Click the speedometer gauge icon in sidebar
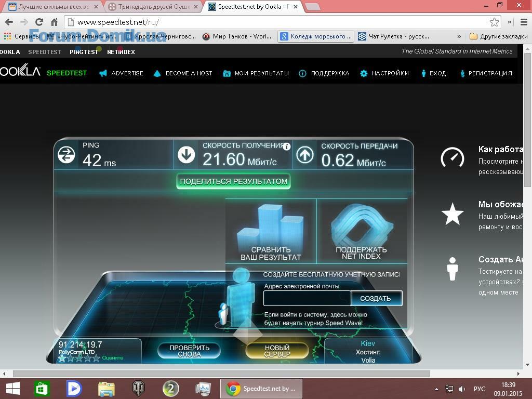The height and width of the screenshot is (399, 532). click(x=453, y=157)
